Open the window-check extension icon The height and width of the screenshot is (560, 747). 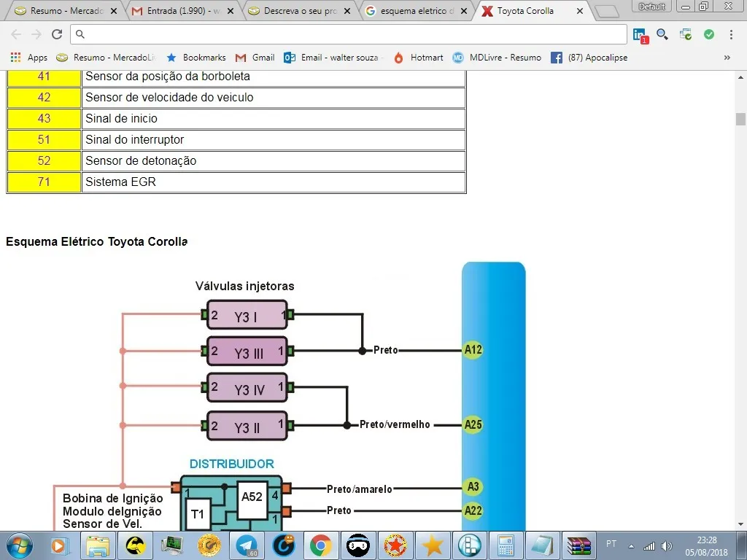(686, 34)
